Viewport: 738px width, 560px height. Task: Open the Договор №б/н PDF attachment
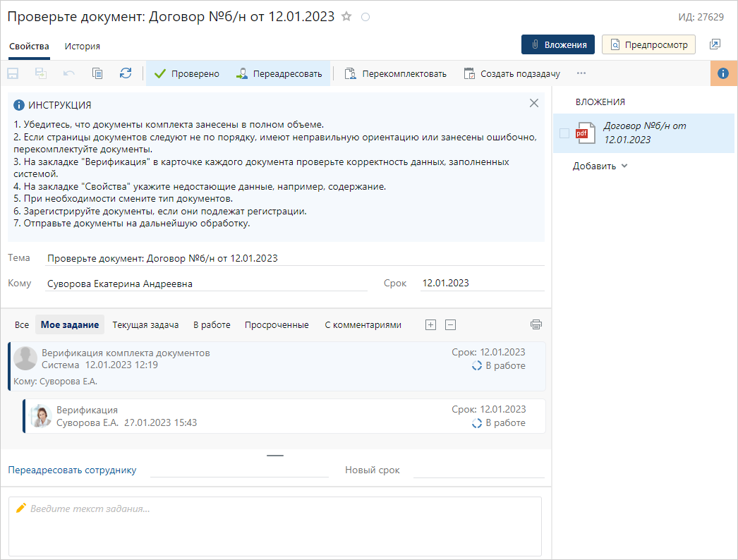tap(644, 133)
